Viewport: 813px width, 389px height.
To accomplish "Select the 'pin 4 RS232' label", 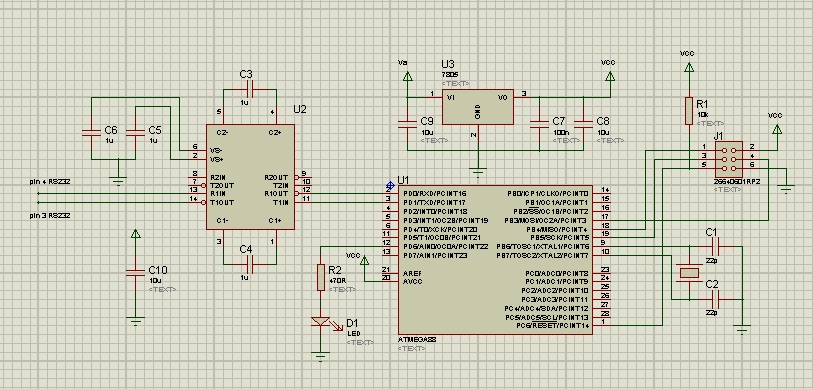I will (50, 182).
